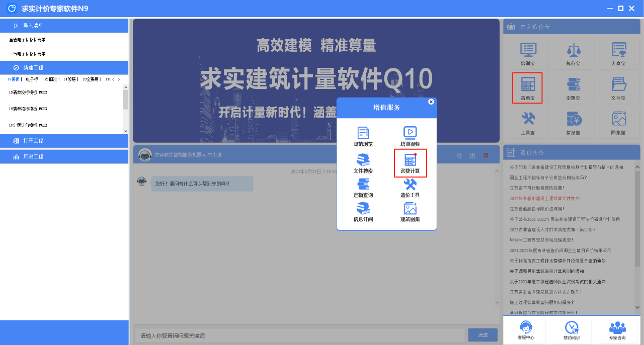Show next template tabs with right arrow
This screenshot has height=345, width=644.
[119, 79]
